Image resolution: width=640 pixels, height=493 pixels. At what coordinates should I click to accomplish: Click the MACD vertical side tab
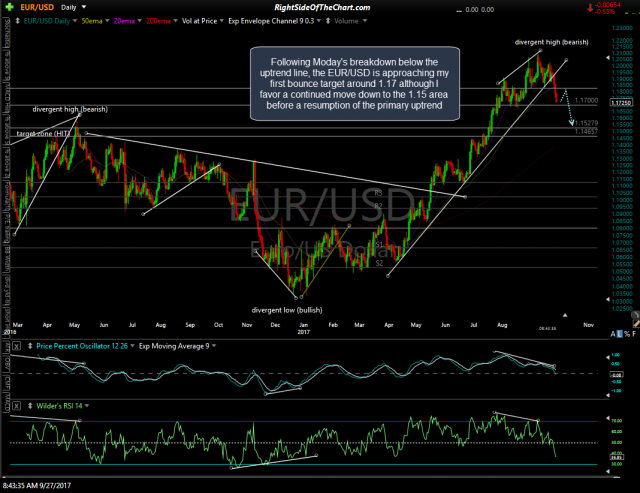click(7, 402)
